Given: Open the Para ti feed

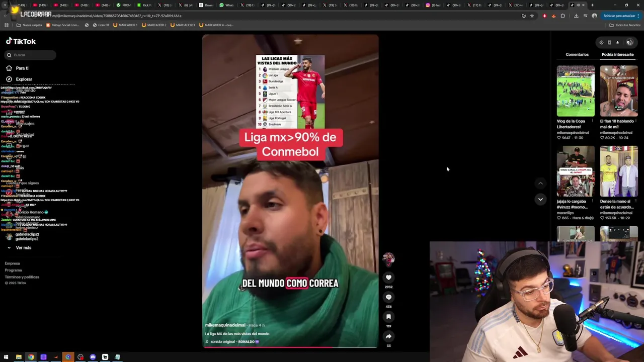Looking at the screenshot, I should coord(18,68).
